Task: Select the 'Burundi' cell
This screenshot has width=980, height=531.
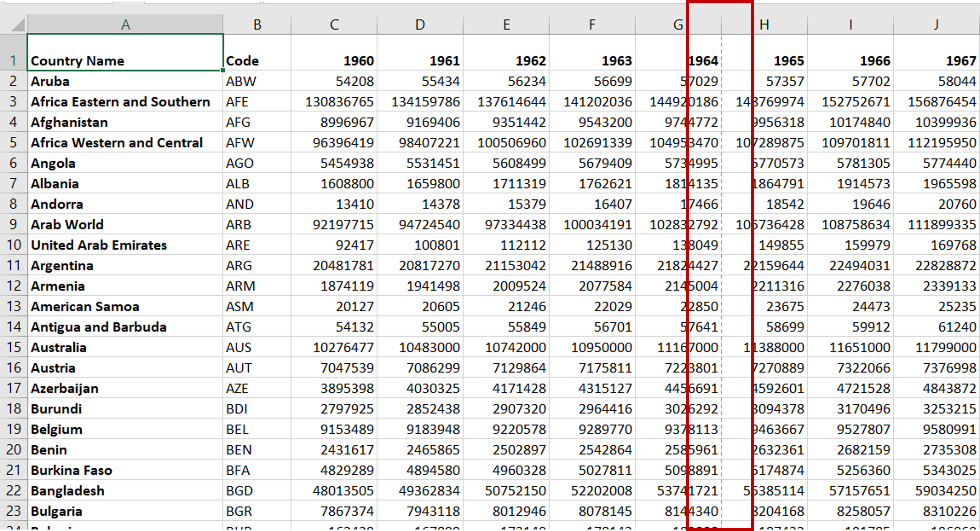Action: click(x=125, y=409)
